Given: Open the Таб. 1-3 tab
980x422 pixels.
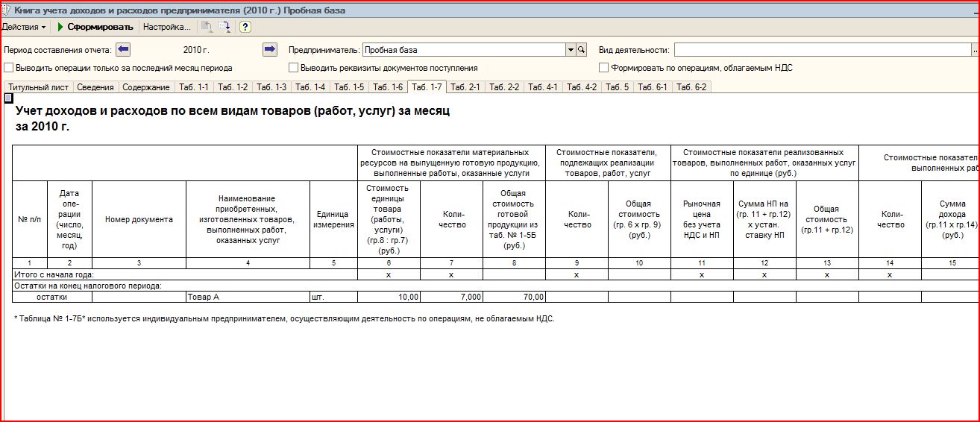Looking at the screenshot, I should (x=271, y=87).
